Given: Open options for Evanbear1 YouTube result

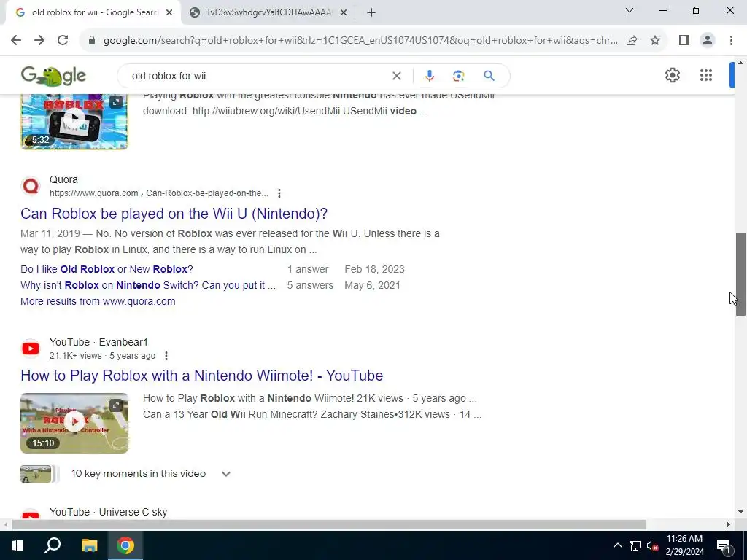Looking at the screenshot, I should [166, 356].
